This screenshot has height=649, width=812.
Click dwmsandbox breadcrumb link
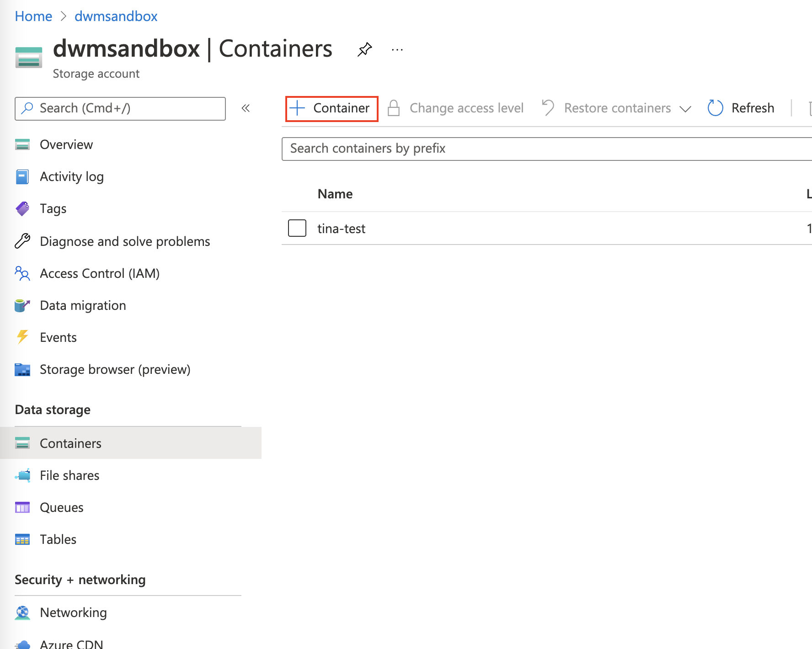click(116, 16)
